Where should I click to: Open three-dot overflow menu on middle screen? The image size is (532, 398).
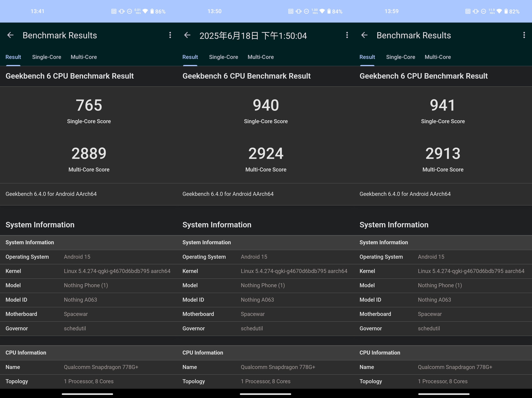coord(347,35)
